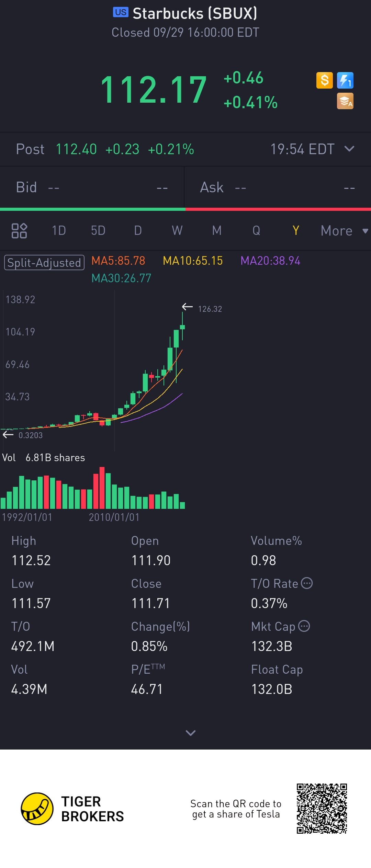Image resolution: width=371 pixels, height=868 pixels.
Task: Tap the info icon beside Mkt Cap
Action: pyautogui.click(x=304, y=626)
